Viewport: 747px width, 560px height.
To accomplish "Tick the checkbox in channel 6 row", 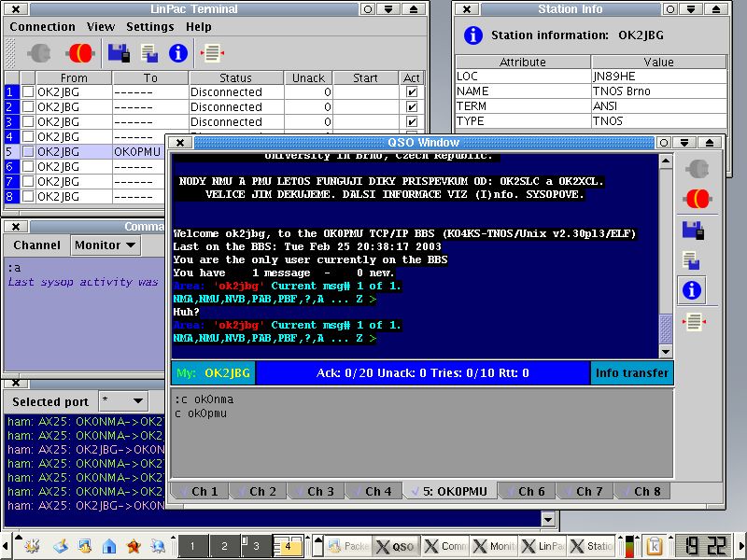I will [28, 166].
